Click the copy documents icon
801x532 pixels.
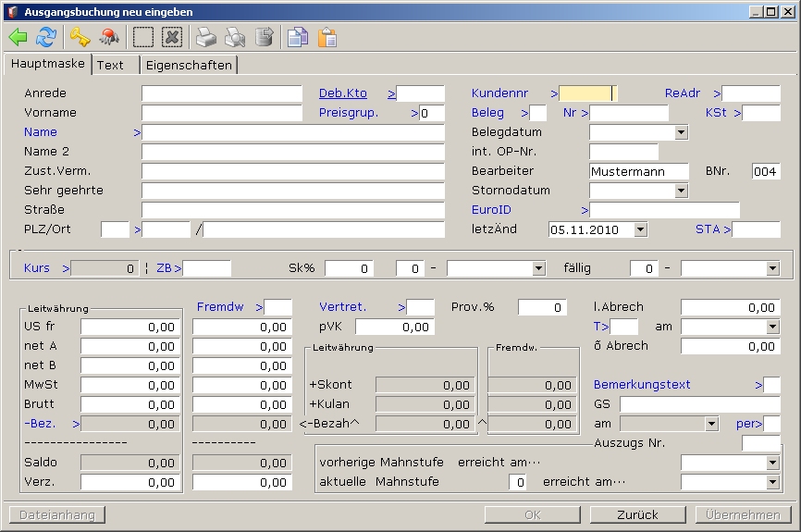click(297, 37)
